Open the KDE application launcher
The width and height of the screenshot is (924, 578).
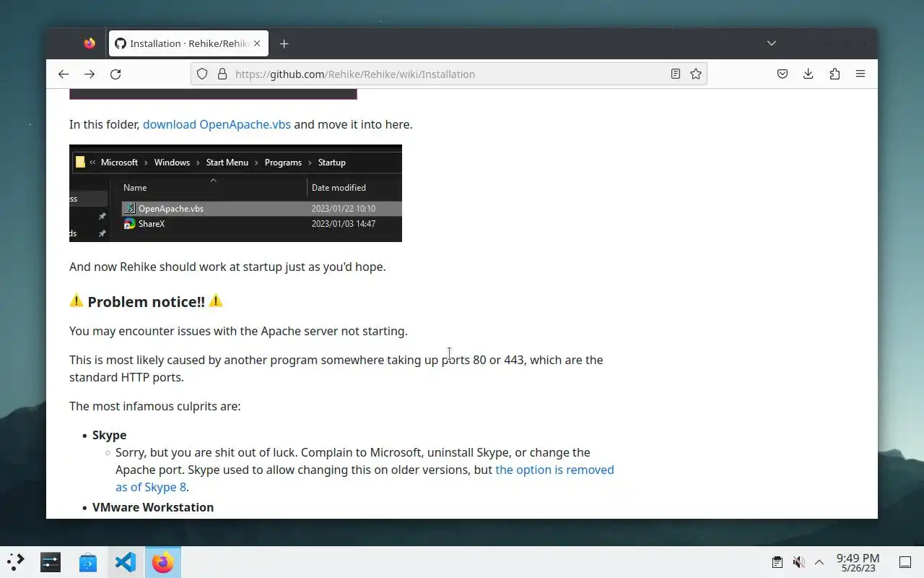click(15, 561)
